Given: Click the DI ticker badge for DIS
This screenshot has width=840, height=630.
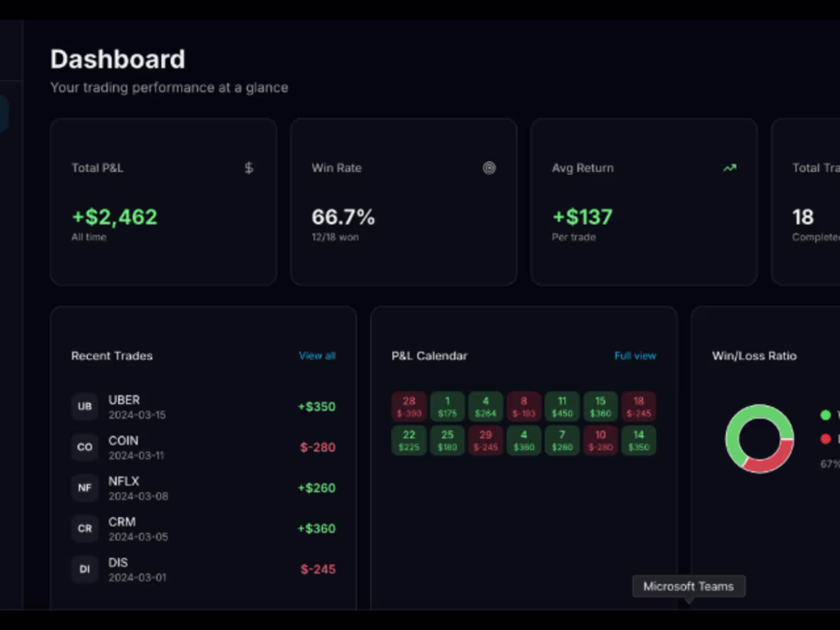Looking at the screenshot, I should (x=85, y=569).
